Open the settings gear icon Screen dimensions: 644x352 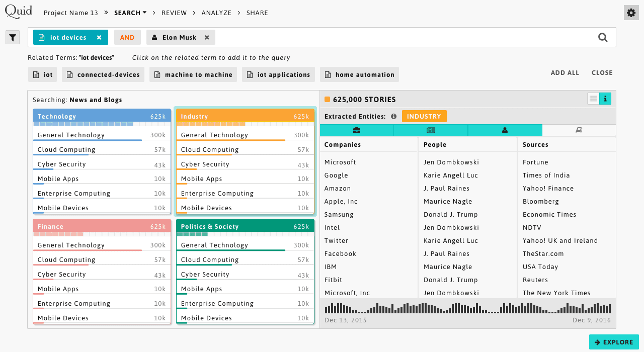tap(631, 13)
